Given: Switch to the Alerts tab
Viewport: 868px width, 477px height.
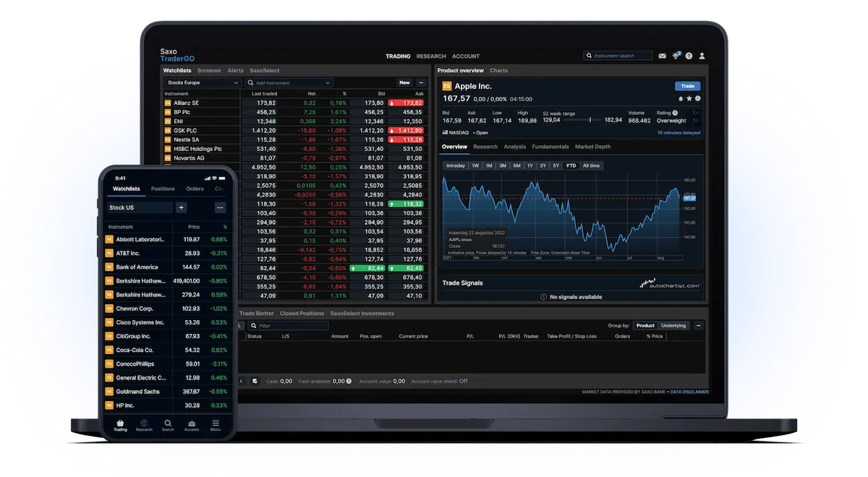Looking at the screenshot, I should click(236, 71).
